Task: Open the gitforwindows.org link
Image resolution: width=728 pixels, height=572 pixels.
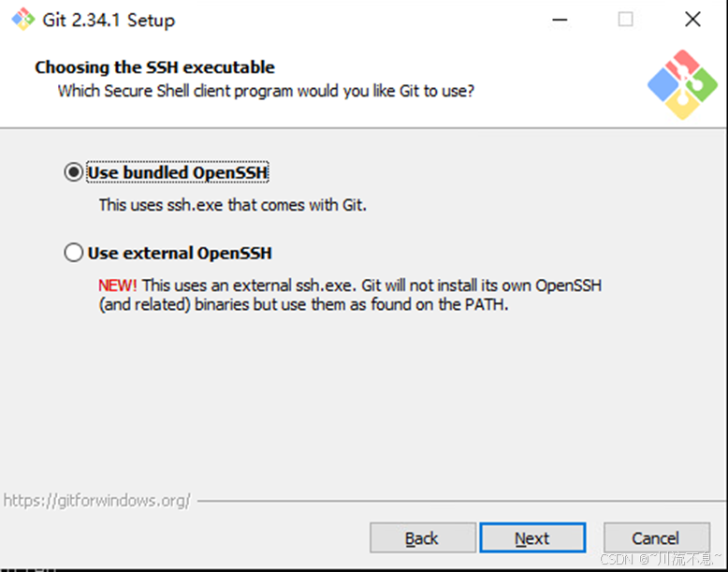Action: coord(97,501)
